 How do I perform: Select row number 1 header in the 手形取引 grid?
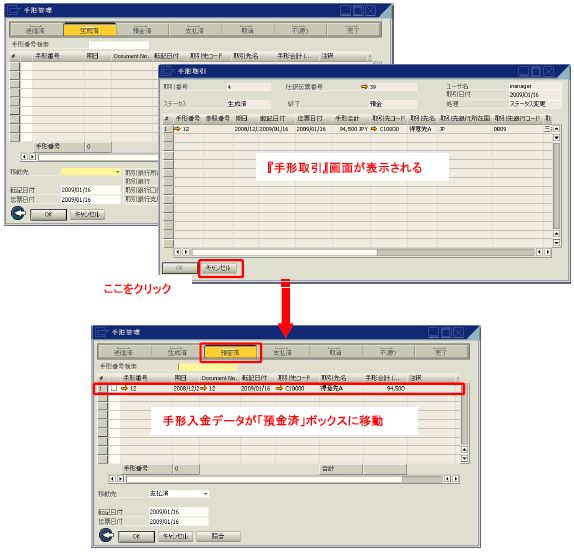pyautogui.click(x=168, y=129)
